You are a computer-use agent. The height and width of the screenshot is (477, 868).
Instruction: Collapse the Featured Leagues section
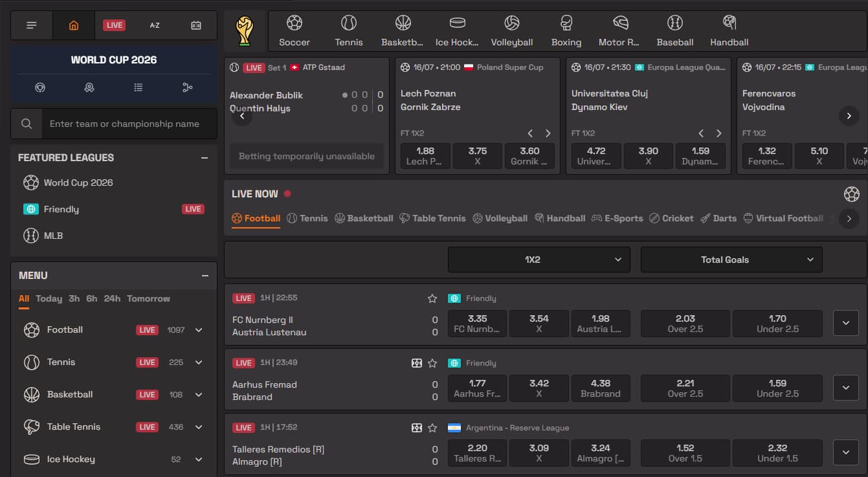[205, 158]
